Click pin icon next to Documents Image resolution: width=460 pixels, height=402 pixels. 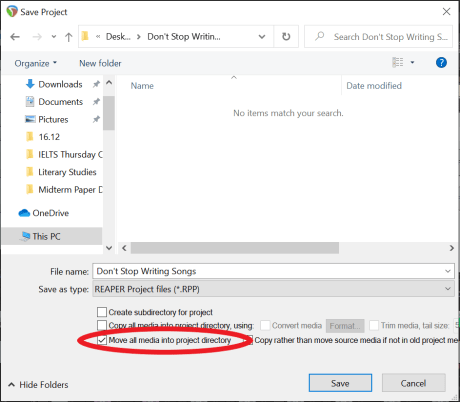(x=96, y=101)
